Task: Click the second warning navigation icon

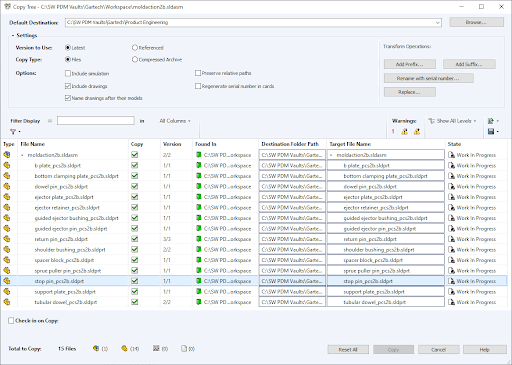Action: (417, 132)
